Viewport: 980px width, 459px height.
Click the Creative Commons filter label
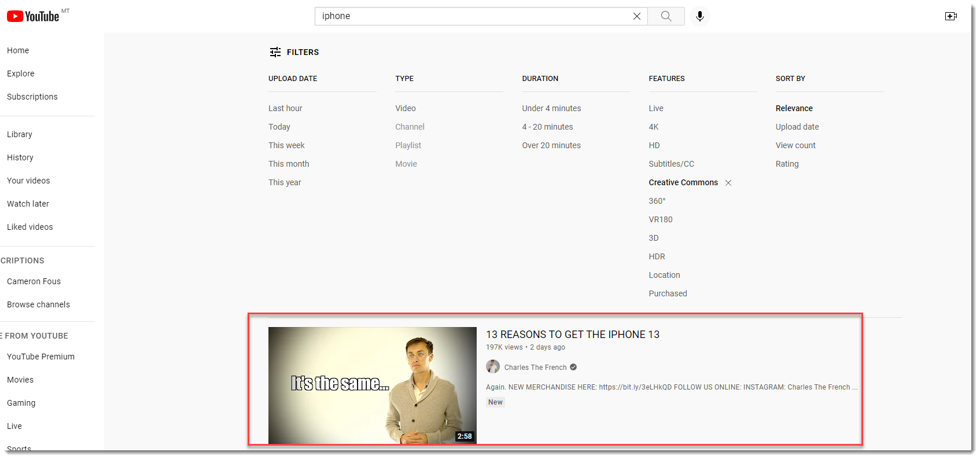[x=683, y=182]
